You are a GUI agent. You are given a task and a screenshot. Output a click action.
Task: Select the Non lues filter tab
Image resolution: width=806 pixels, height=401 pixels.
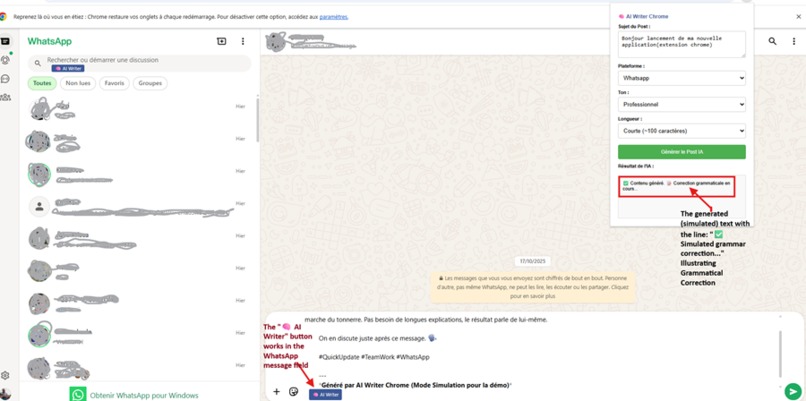pyautogui.click(x=78, y=83)
